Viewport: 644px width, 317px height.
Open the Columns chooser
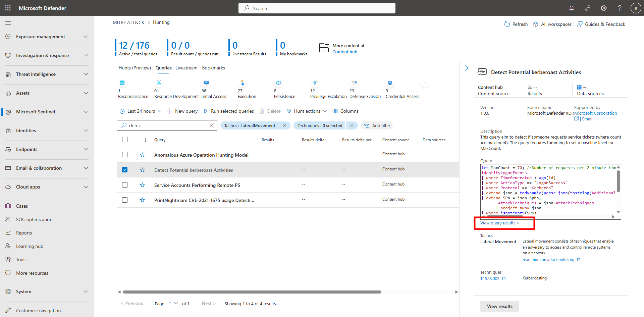(x=345, y=111)
